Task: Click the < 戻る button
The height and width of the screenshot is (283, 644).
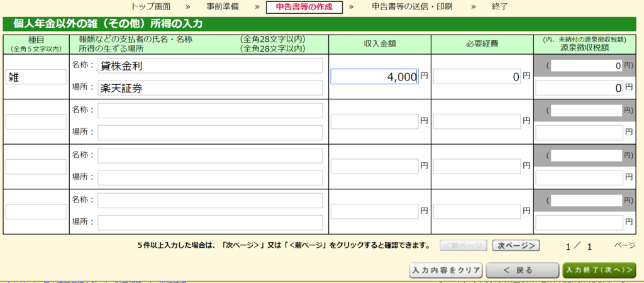Action: pyautogui.click(x=523, y=270)
